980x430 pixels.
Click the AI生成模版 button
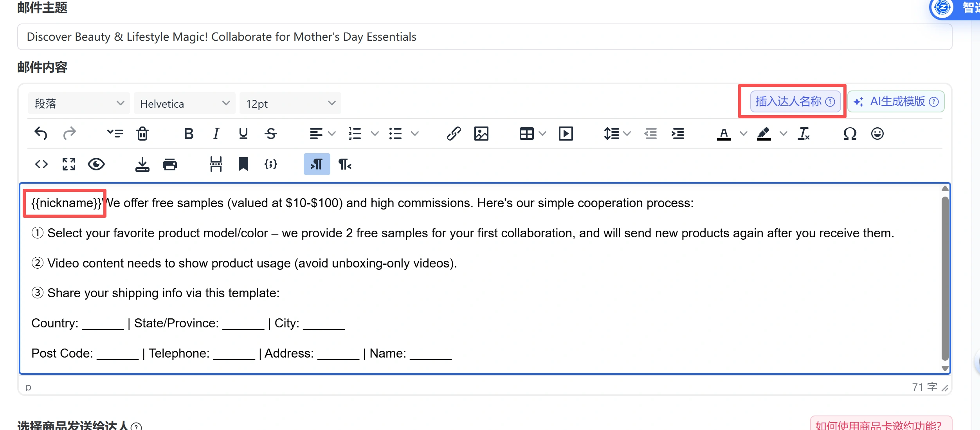[x=896, y=101]
